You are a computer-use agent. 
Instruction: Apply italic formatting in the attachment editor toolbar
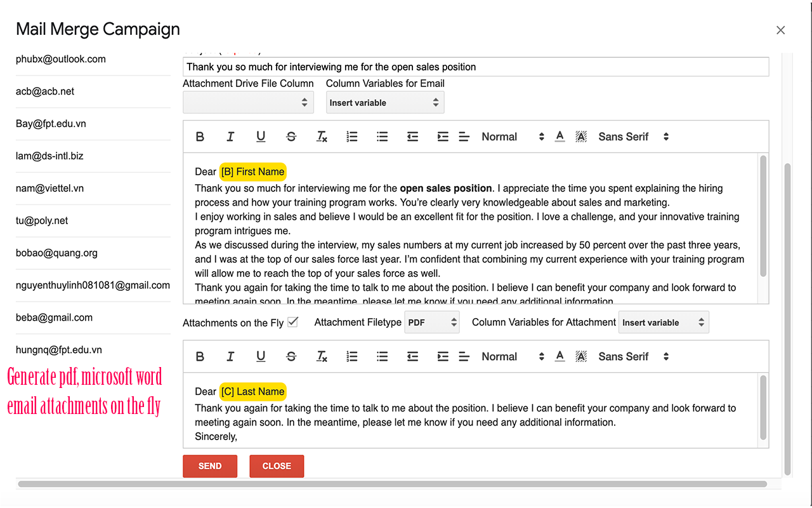(230, 356)
